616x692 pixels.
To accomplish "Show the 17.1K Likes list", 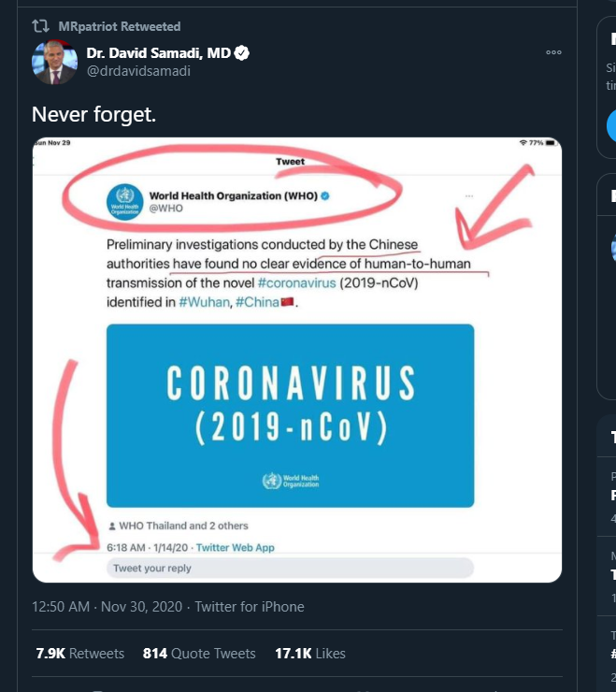I will click(x=310, y=654).
